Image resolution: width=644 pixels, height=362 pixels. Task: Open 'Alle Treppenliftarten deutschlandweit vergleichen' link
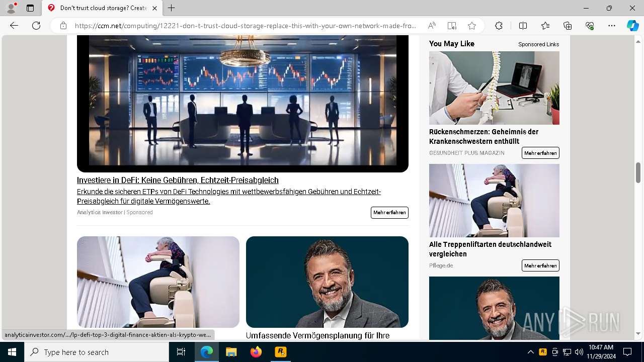[x=490, y=249]
